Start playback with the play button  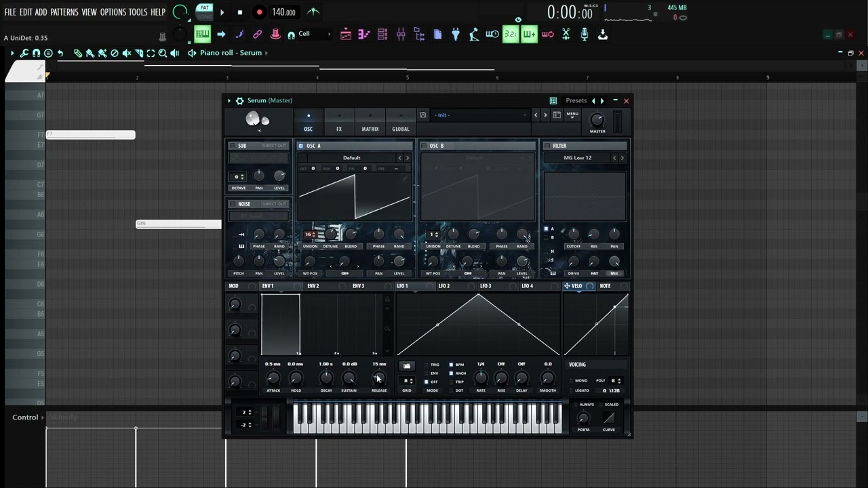click(x=222, y=12)
